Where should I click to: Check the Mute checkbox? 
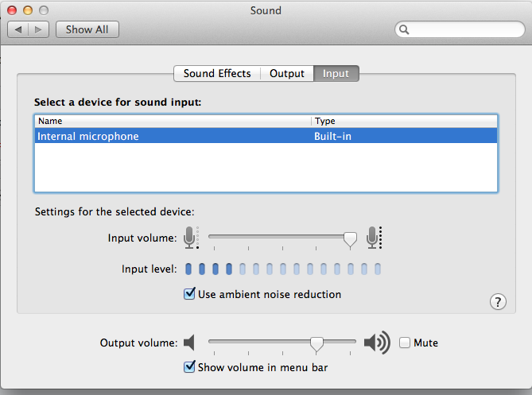tap(405, 343)
